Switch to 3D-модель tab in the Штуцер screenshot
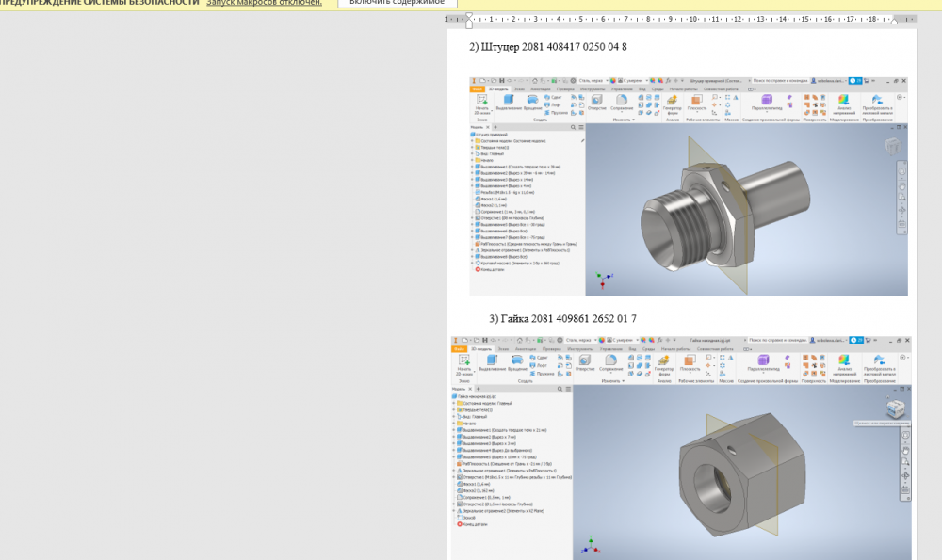The image size is (942, 560). coord(497,88)
